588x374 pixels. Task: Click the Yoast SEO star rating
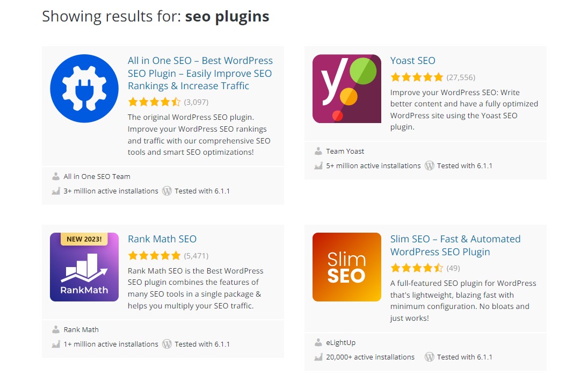pos(417,77)
